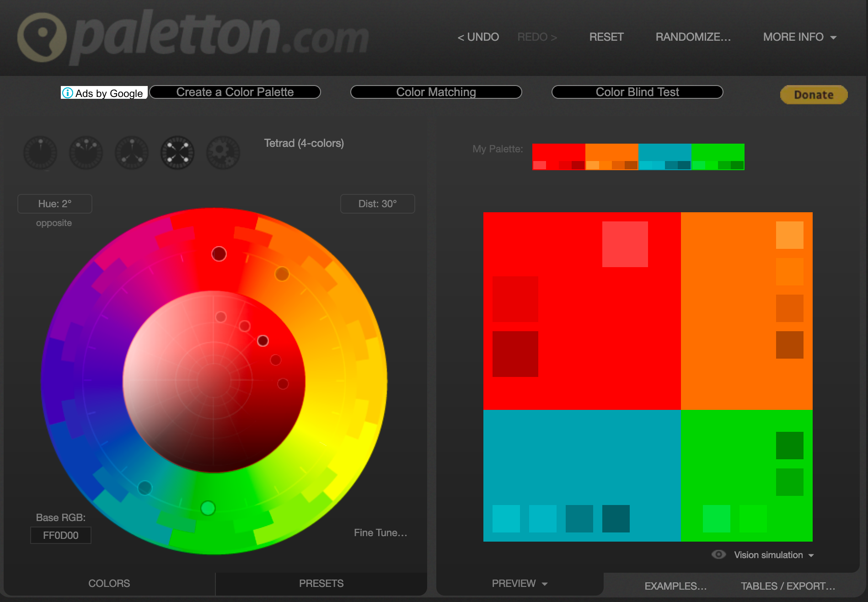
Task: Expand the PREVIEW dropdown
Action: click(519, 583)
